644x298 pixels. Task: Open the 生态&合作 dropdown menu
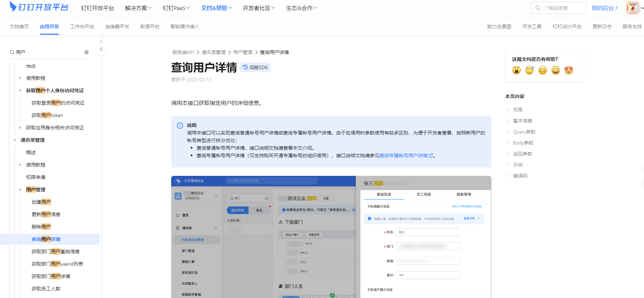coord(301,8)
